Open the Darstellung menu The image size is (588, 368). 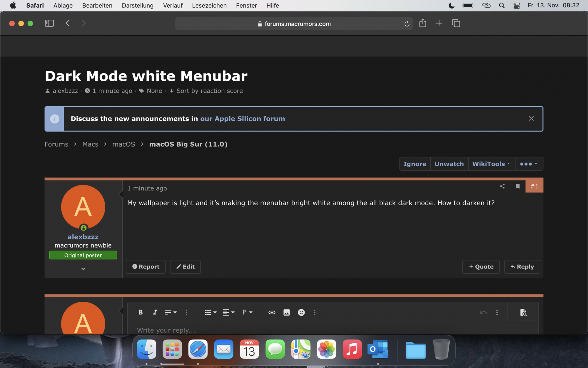coord(137,5)
